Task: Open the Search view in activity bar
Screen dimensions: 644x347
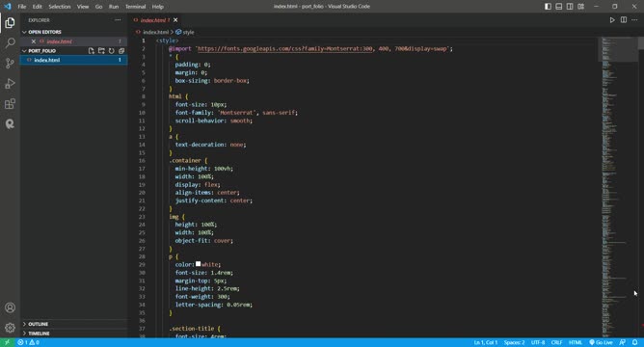Action: pyautogui.click(x=10, y=42)
